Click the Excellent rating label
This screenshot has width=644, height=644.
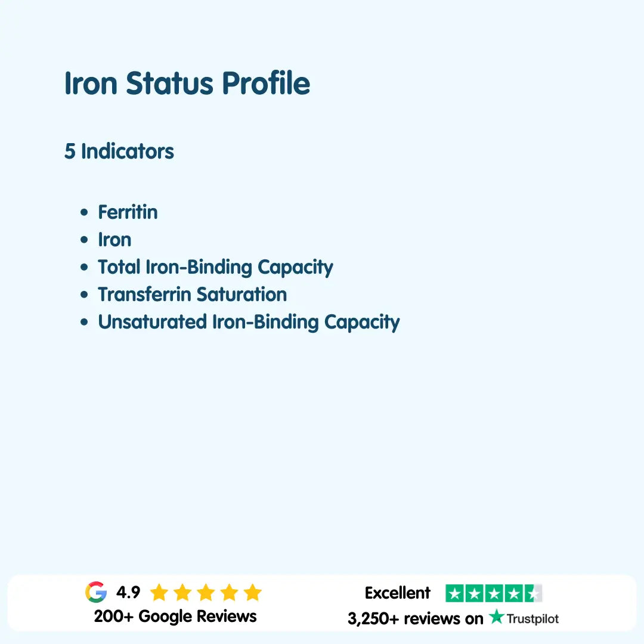pos(397,593)
